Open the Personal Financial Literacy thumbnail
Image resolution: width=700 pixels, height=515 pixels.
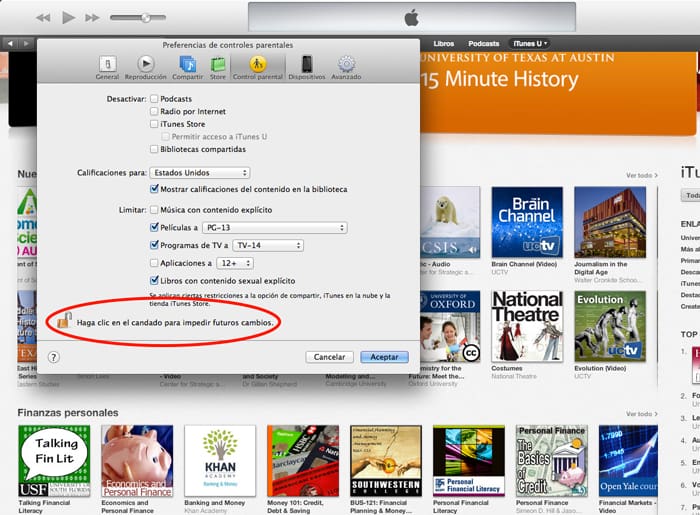(469, 461)
